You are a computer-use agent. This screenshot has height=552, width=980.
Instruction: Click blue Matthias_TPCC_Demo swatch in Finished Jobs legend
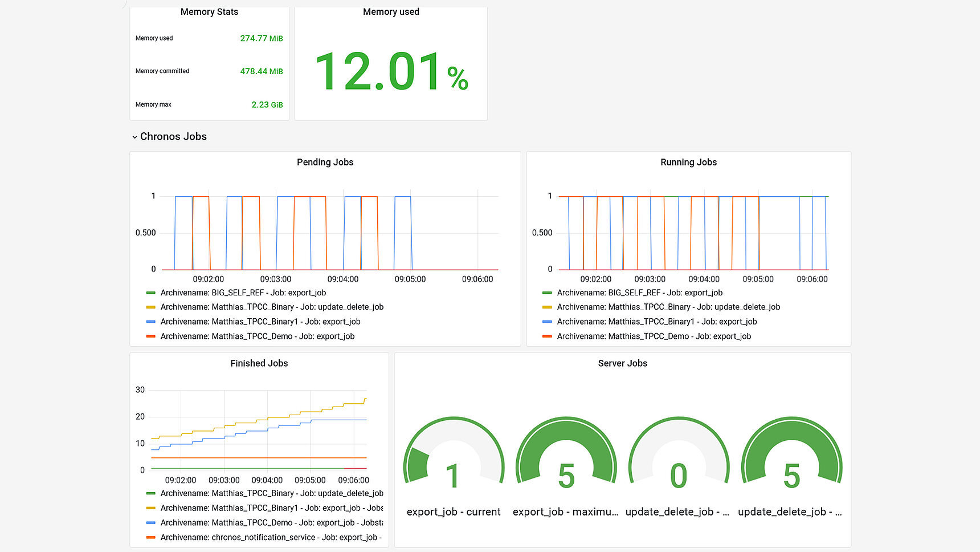point(150,523)
